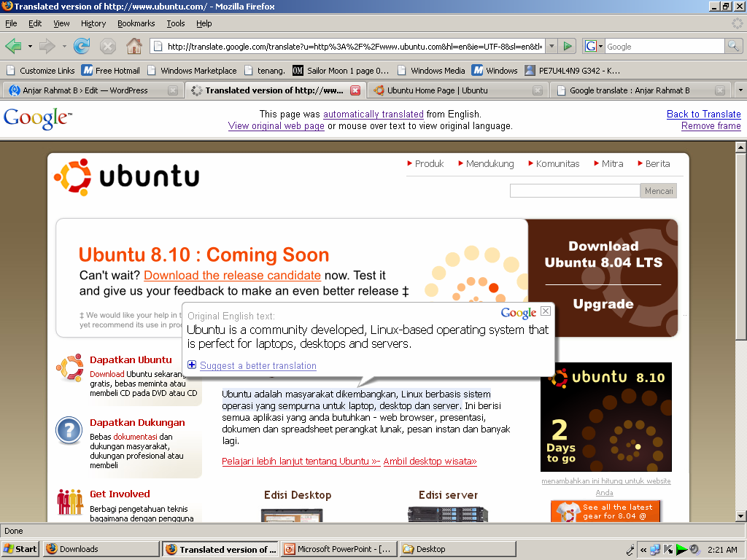This screenshot has height=560, width=747.
Task: Expand Suggest a better translation plus icon
Action: (192, 365)
